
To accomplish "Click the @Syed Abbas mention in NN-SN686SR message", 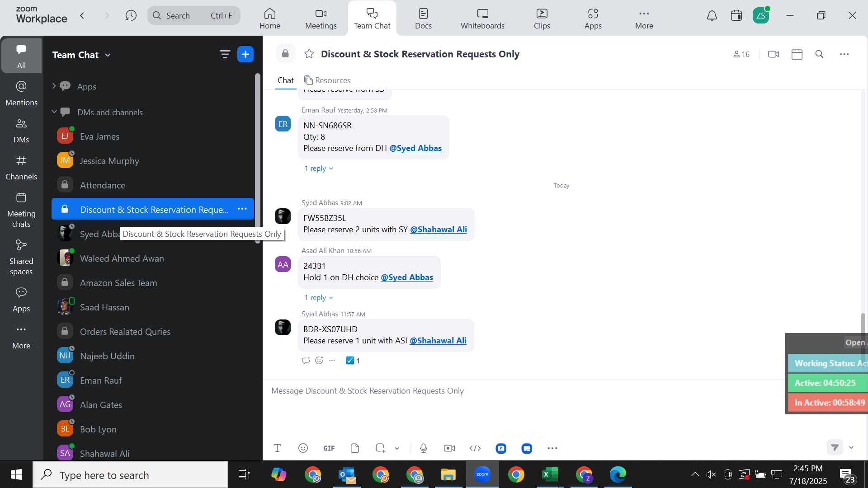I will pyautogui.click(x=415, y=148).
